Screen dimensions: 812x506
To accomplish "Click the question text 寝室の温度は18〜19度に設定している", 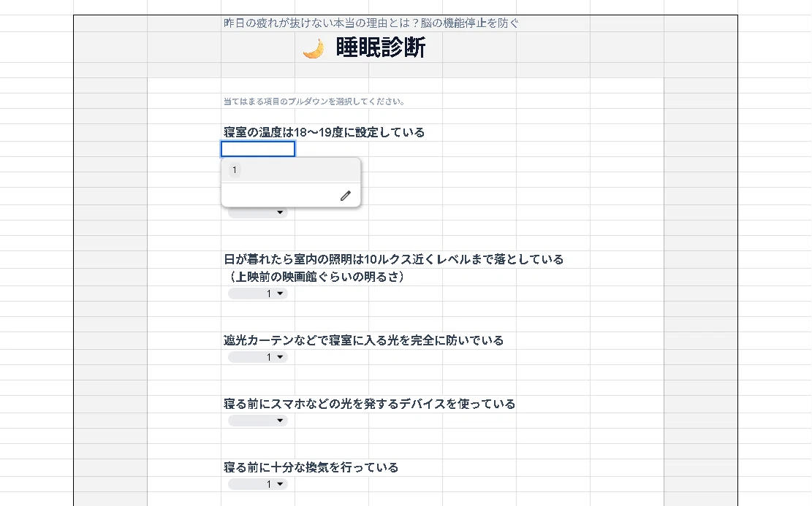I will click(x=325, y=132).
